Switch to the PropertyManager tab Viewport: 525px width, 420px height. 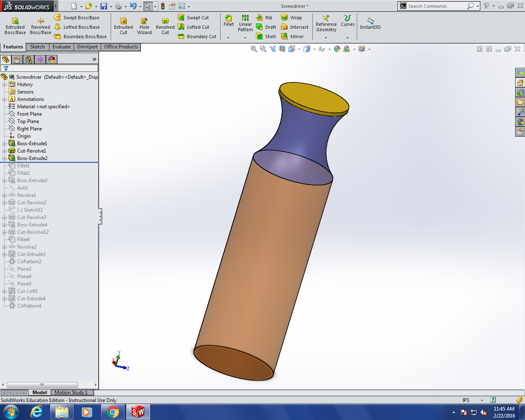click(x=17, y=59)
